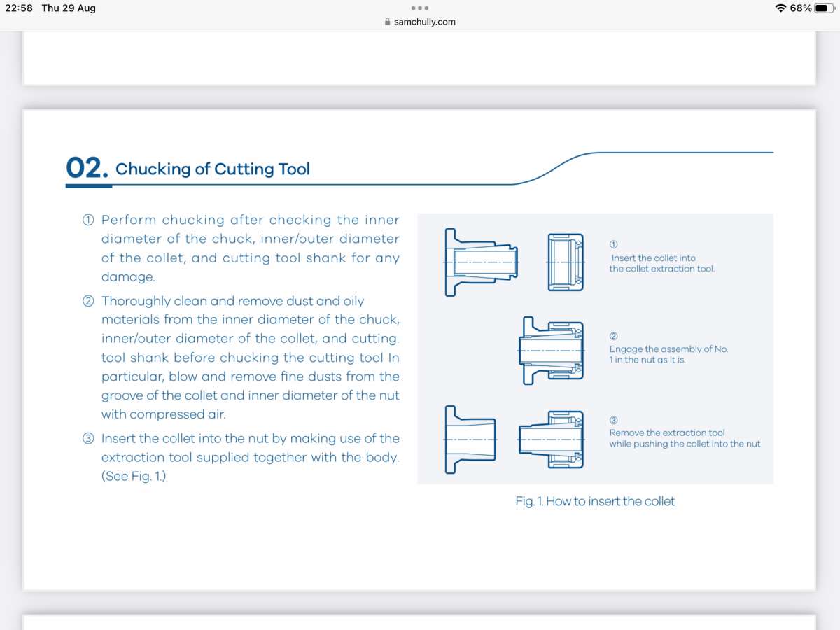Click the 'Insert the collet into' step text

click(654, 258)
